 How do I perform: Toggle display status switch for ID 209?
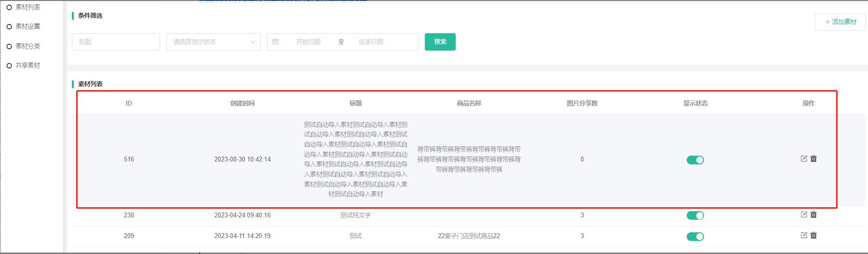[x=695, y=236]
